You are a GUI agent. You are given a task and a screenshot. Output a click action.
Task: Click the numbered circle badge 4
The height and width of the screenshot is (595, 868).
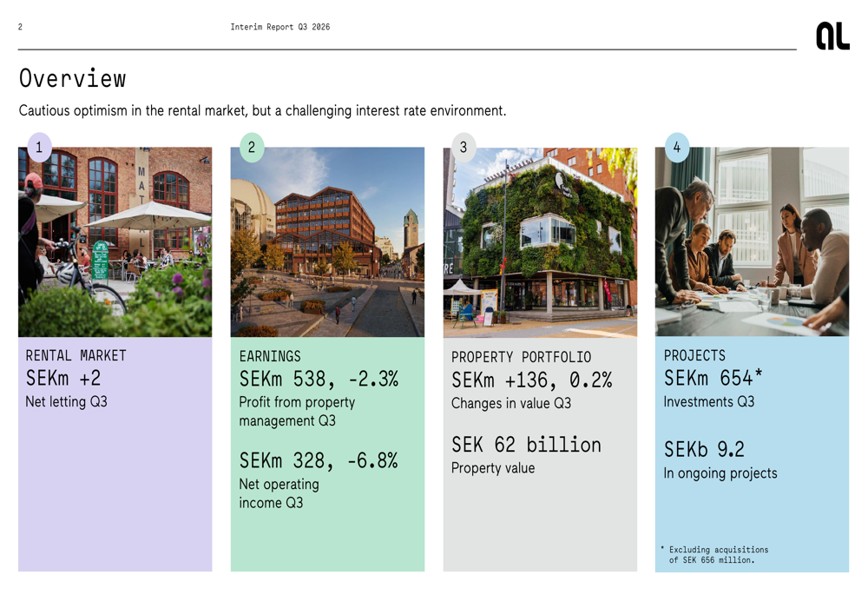coord(677,148)
